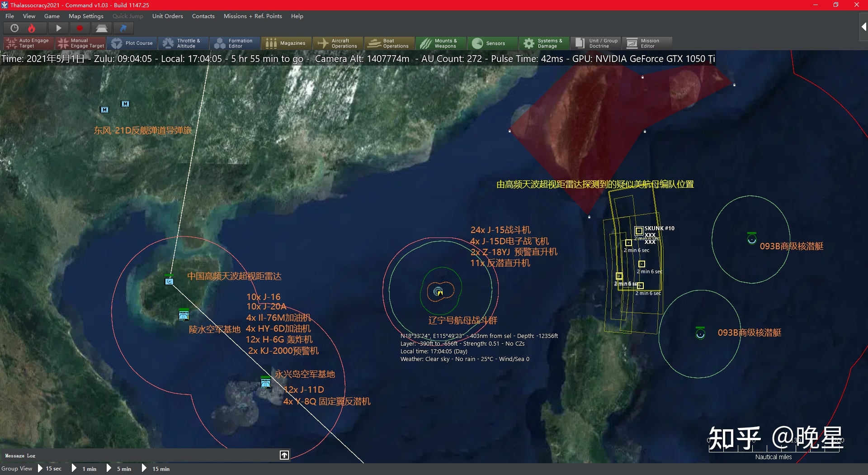Enable Auto Engage Target mode

28,43
